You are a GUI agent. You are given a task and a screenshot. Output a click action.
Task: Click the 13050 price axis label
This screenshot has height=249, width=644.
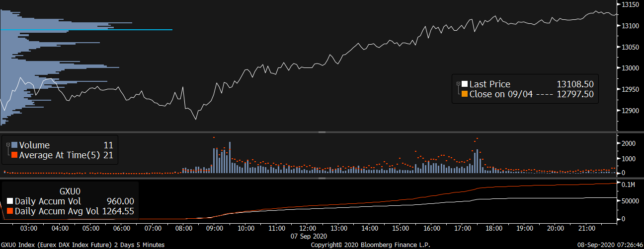pos(630,47)
